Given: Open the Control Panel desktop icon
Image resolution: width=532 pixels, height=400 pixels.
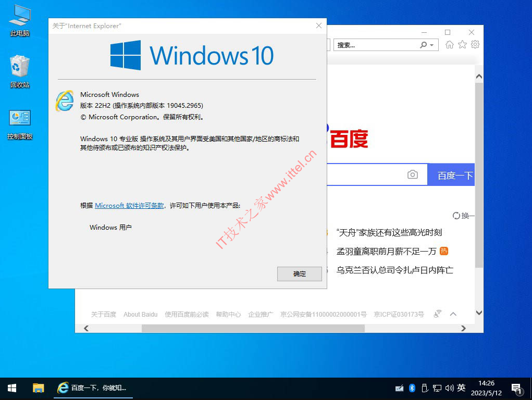Looking at the screenshot, I should (20, 124).
